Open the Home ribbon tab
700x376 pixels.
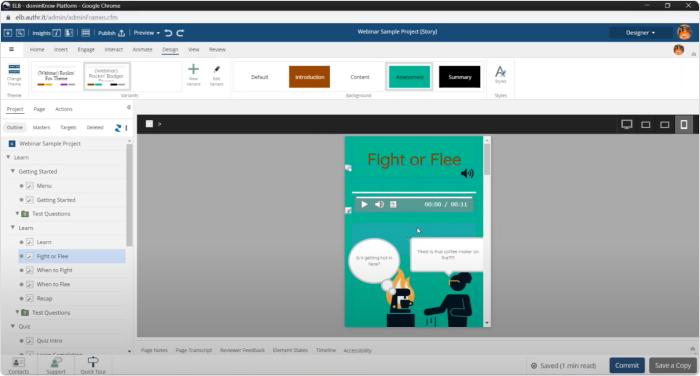pyautogui.click(x=37, y=50)
